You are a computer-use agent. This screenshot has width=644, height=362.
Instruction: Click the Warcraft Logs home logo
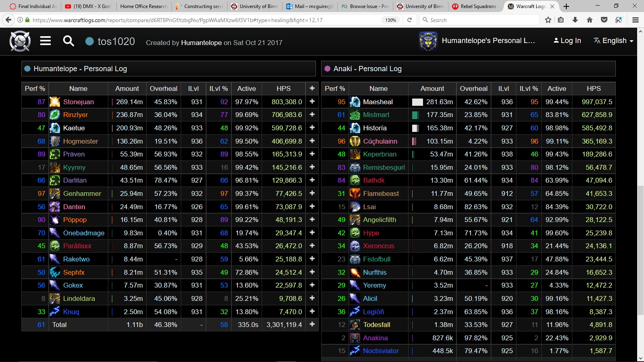point(20,41)
